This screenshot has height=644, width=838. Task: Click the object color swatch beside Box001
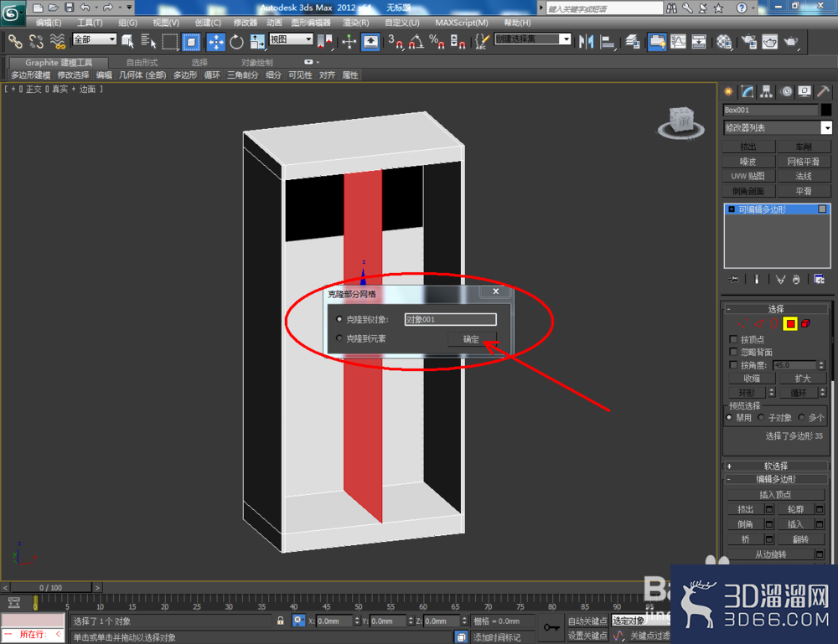(x=826, y=110)
